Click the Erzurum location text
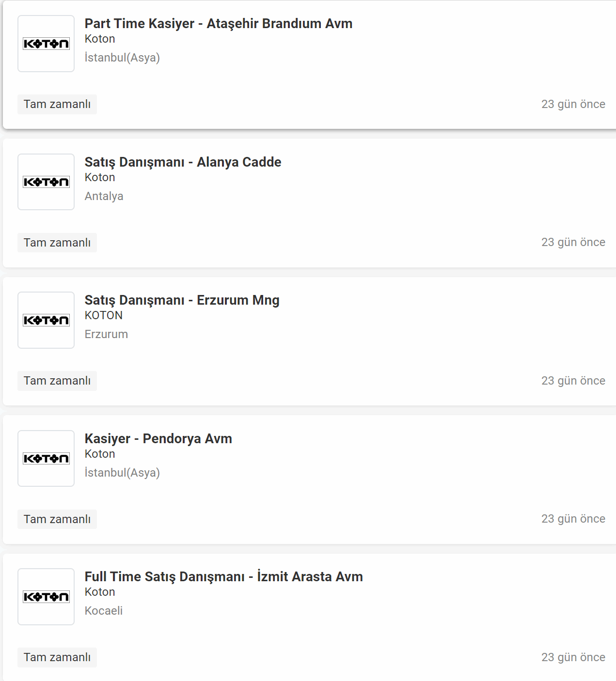616x681 pixels. [106, 334]
